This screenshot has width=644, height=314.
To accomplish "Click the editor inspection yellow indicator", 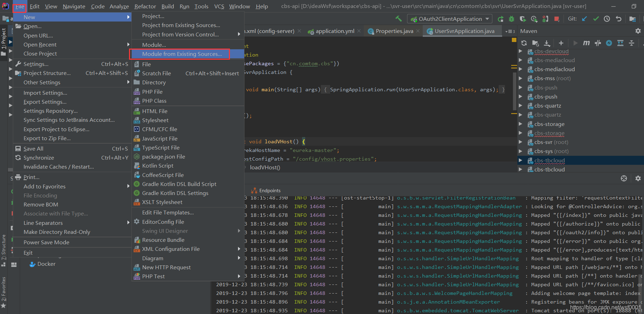I will pyautogui.click(x=514, y=40).
